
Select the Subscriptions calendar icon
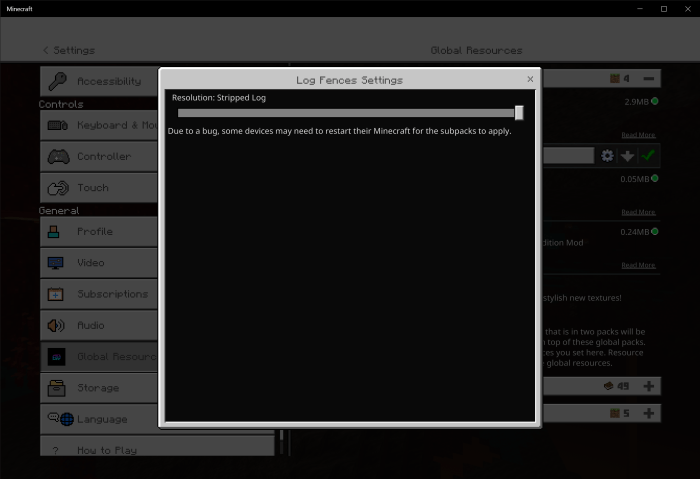(55, 294)
